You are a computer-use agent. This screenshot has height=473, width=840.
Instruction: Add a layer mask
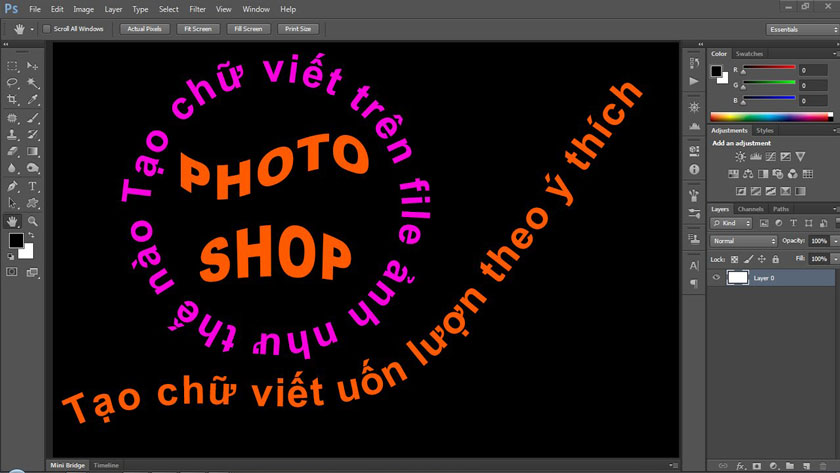click(x=756, y=467)
